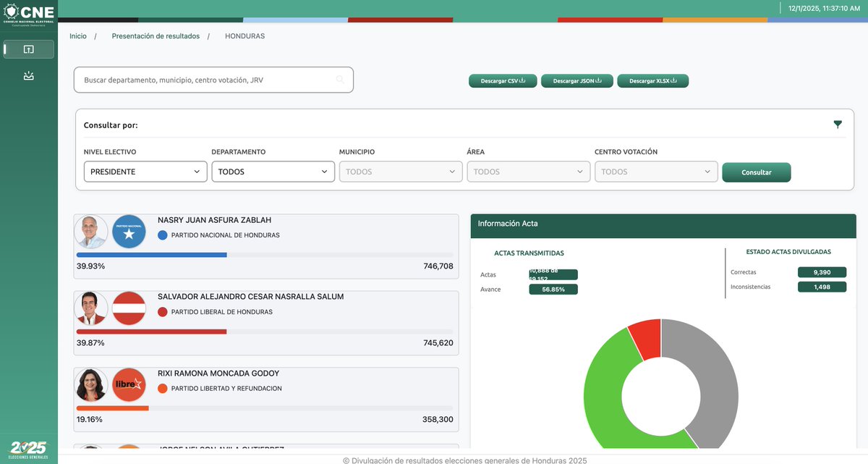This screenshot has height=464, width=868.
Task: Click the Consultar por label
Action: (x=111, y=125)
